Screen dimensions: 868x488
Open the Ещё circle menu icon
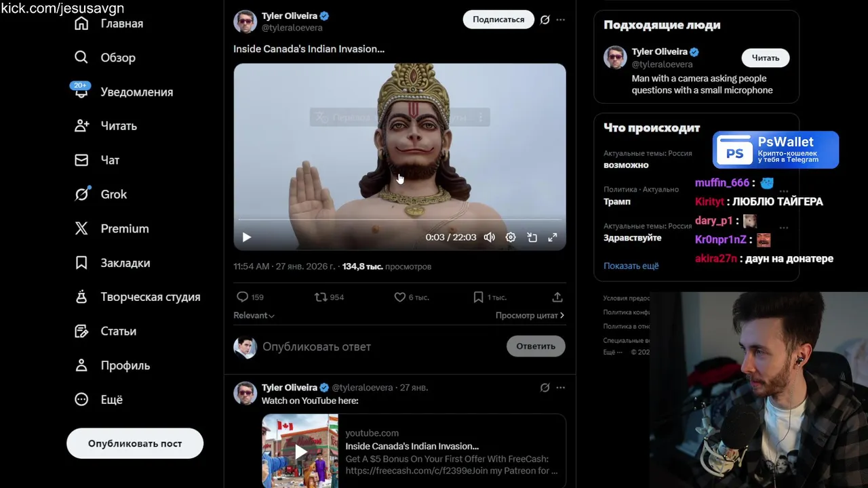[81, 399]
